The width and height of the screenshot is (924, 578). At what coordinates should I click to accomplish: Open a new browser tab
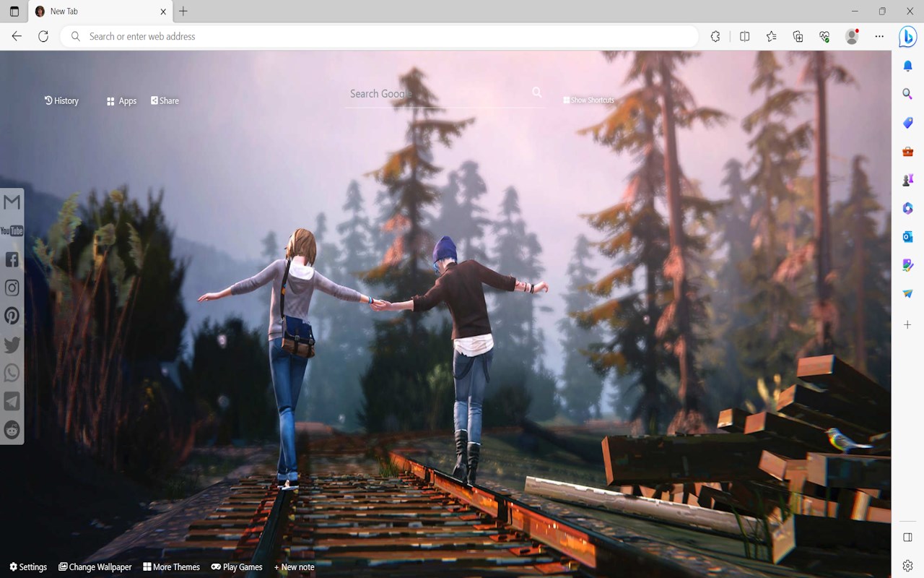click(183, 12)
